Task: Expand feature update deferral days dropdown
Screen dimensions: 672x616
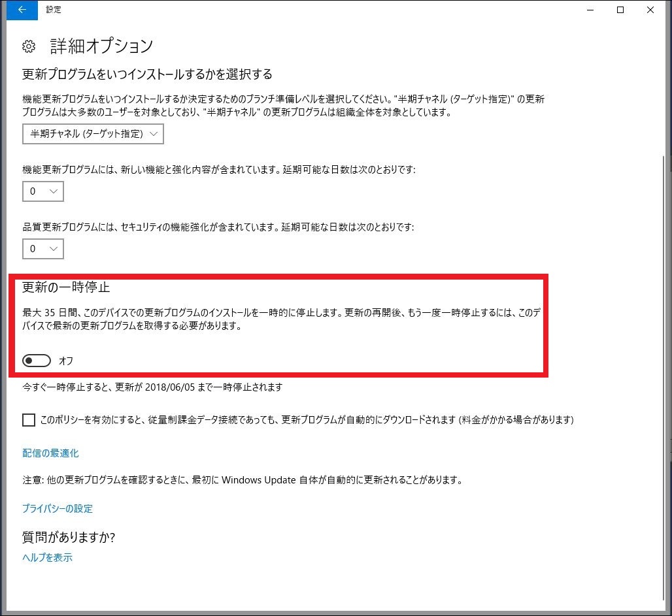Action: point(43,191)
